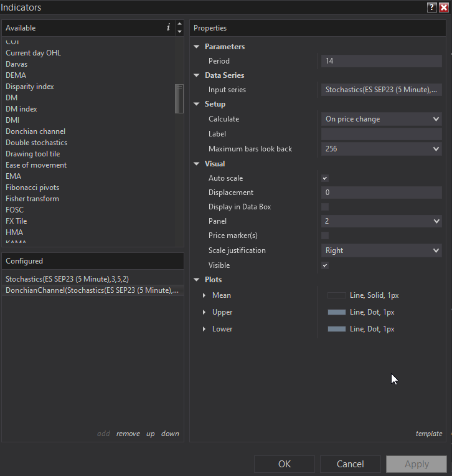Expand the Lower plot settings
The image size is (452, 476).
(x=204, y=329)
